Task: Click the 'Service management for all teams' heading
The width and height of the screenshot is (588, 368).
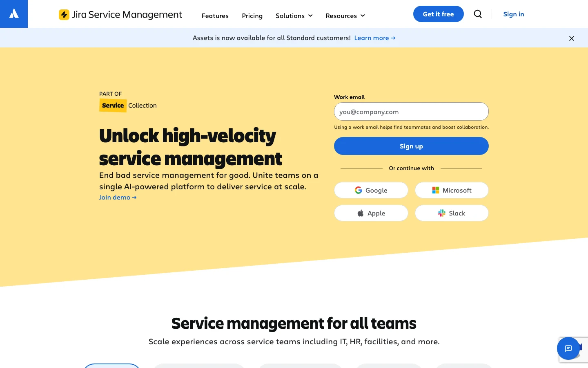Action: (294, 323)
